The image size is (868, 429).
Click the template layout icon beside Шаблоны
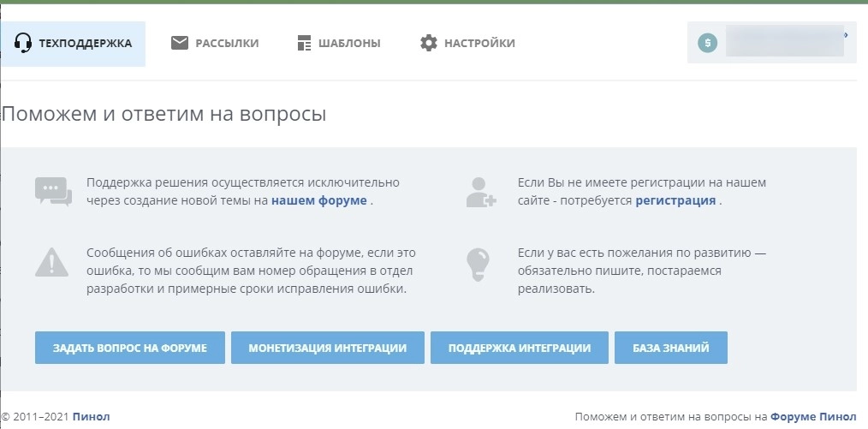[304, 43]
